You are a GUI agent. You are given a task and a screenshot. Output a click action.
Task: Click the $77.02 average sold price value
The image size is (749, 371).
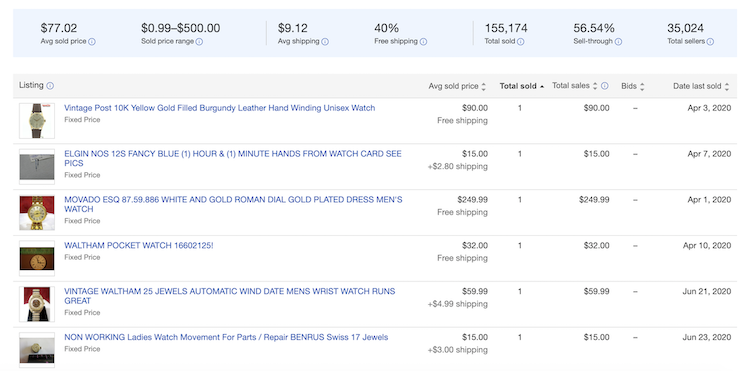(x=59, y=28)
